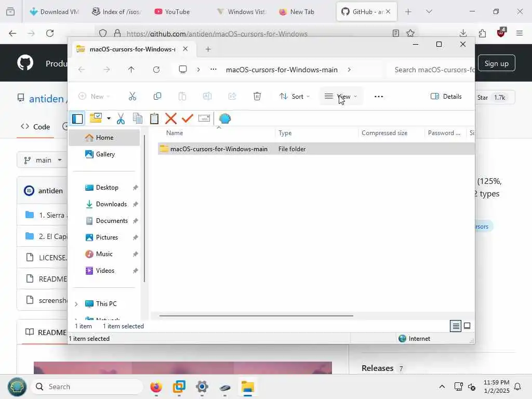Open the New dropdown in Explorer
This screenshot has width=532, height=399.
[94, 96]
